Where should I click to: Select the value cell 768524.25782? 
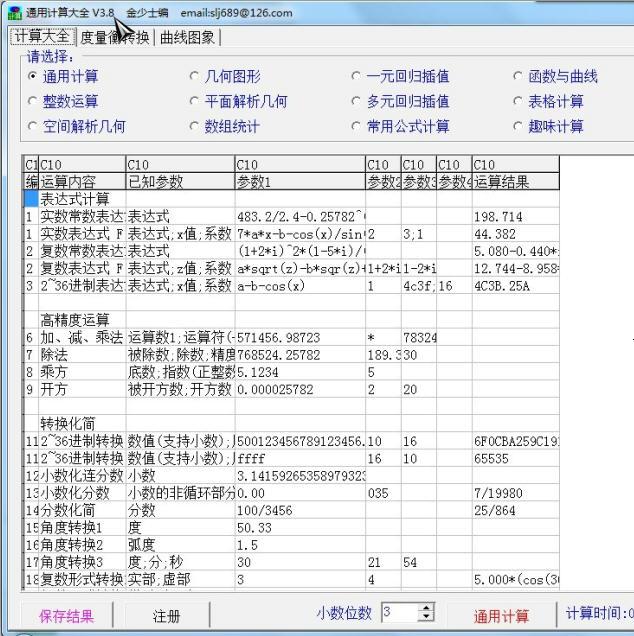tap(300, 355)
